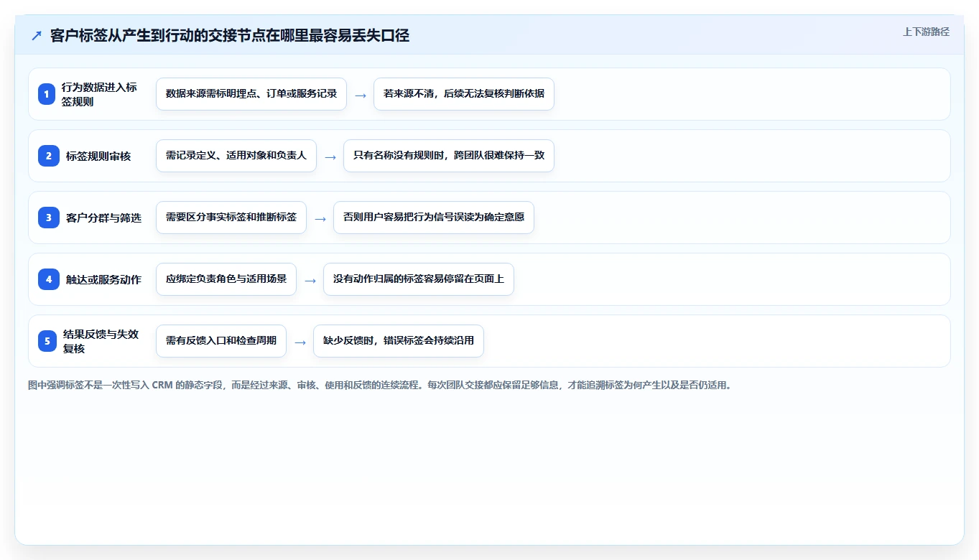979x560 pixels.
Task: Select the 客户分群与筛选 step label
Action: 103,218
